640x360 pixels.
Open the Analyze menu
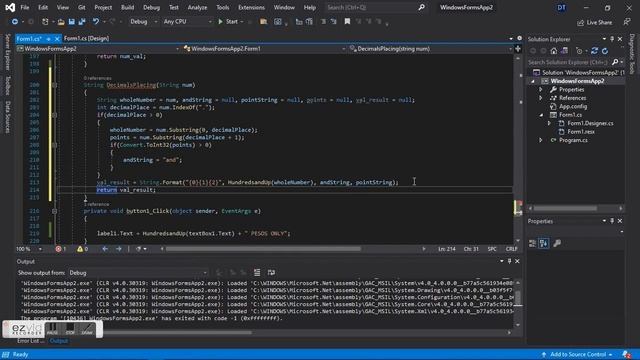tap(197, 7)
